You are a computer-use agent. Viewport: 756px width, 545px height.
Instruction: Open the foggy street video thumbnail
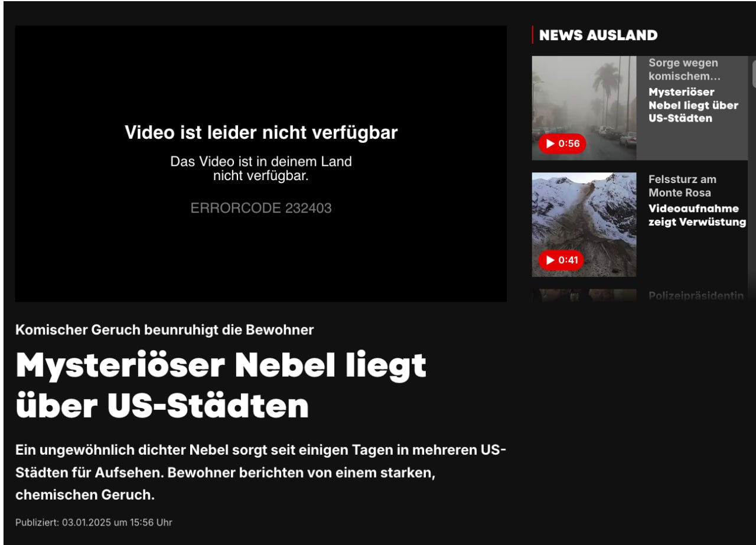[584, 108]
